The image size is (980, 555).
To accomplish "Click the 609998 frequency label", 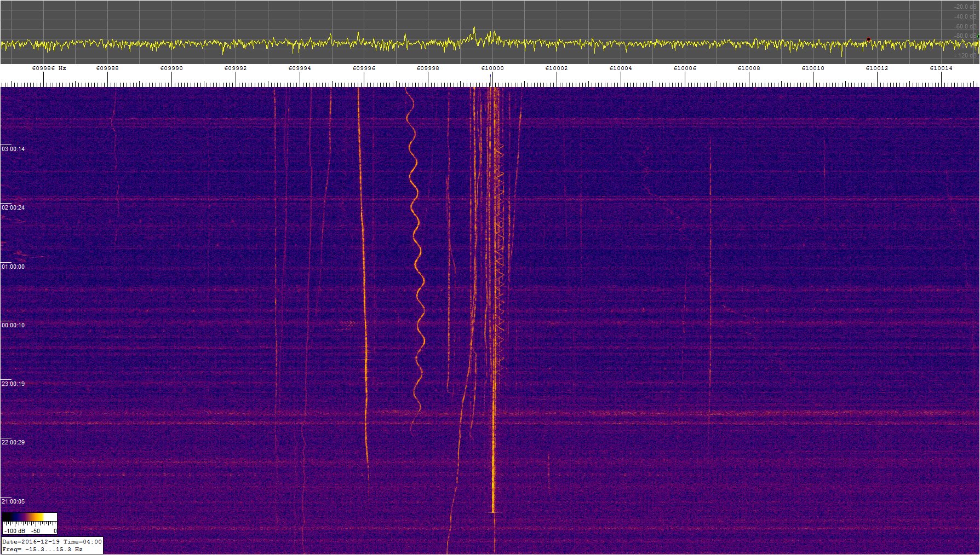I will [428, 68].
